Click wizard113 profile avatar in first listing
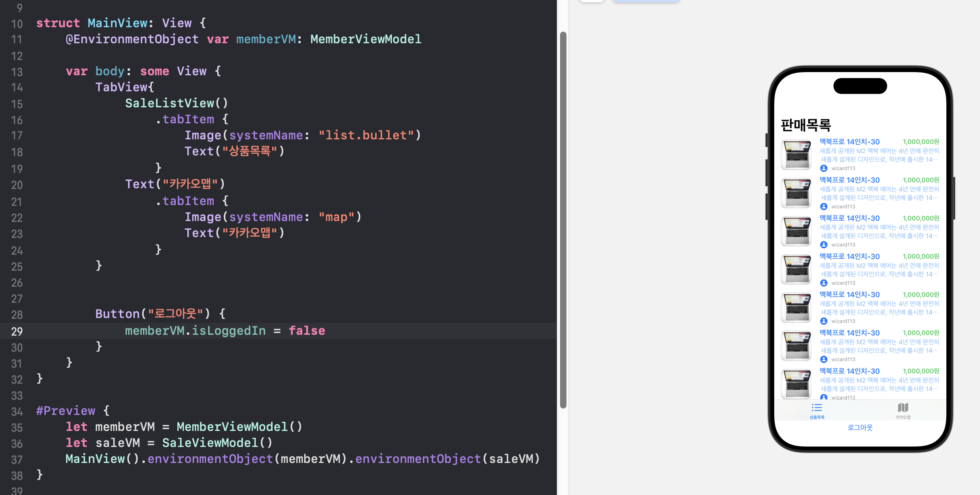 823,168
